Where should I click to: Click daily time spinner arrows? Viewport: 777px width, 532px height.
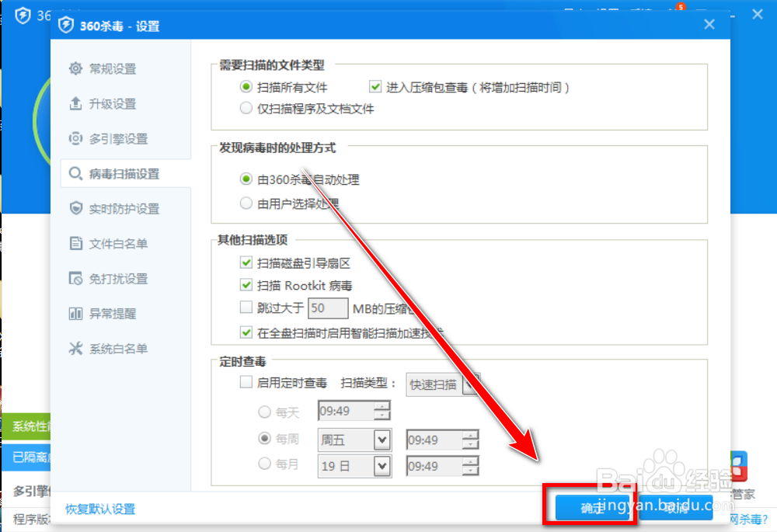(382, 411)
